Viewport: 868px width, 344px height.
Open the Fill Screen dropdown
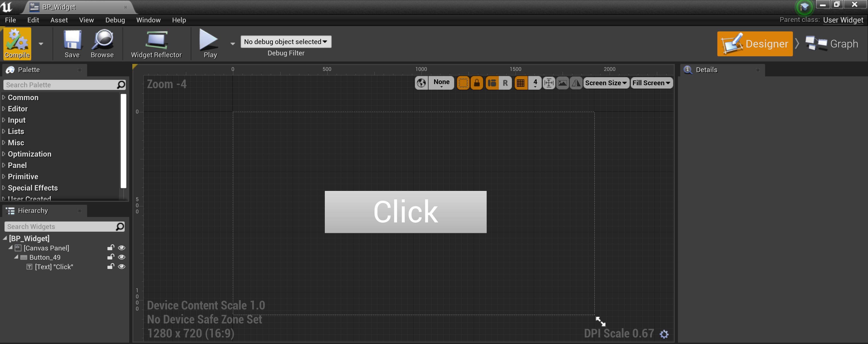651,83
